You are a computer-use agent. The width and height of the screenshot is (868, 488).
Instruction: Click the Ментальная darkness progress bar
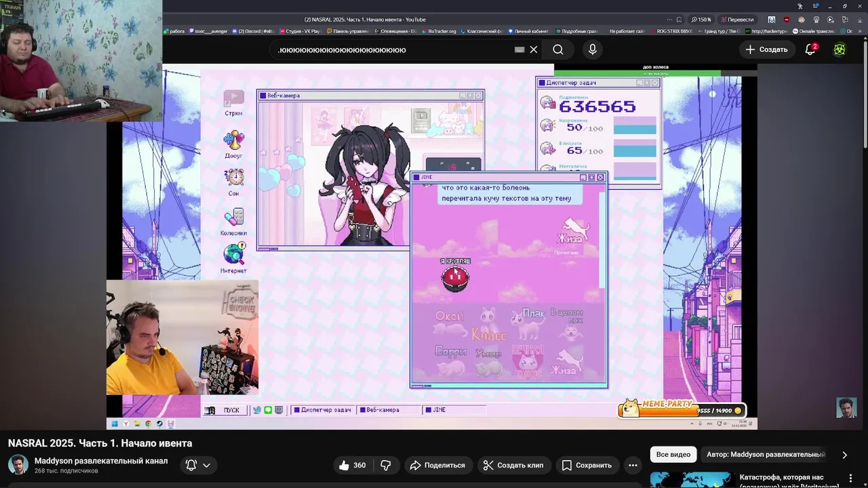(x=635, y=171)
